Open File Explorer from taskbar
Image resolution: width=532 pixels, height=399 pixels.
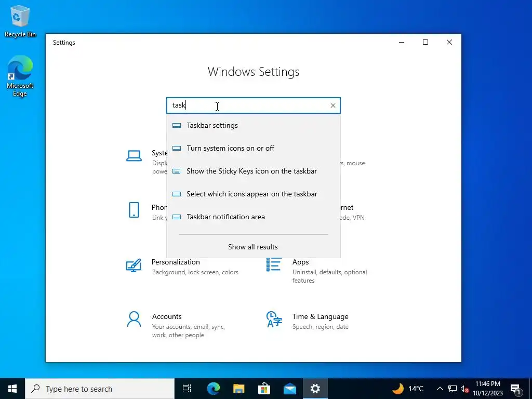pyautogui.click(x=239, y=389)
